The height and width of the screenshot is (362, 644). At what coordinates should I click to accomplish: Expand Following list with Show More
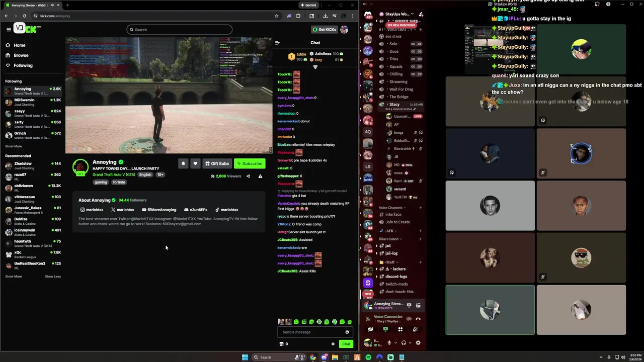click(14, 146)
